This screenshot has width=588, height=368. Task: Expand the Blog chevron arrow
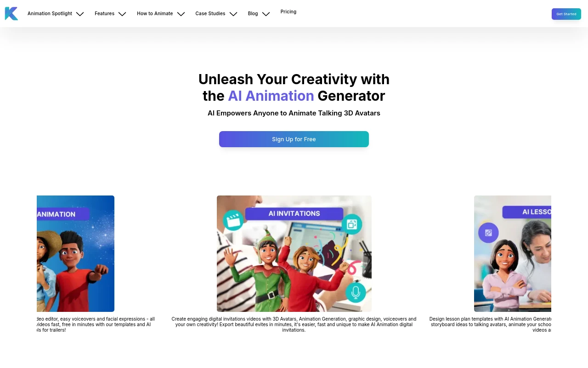266,14
